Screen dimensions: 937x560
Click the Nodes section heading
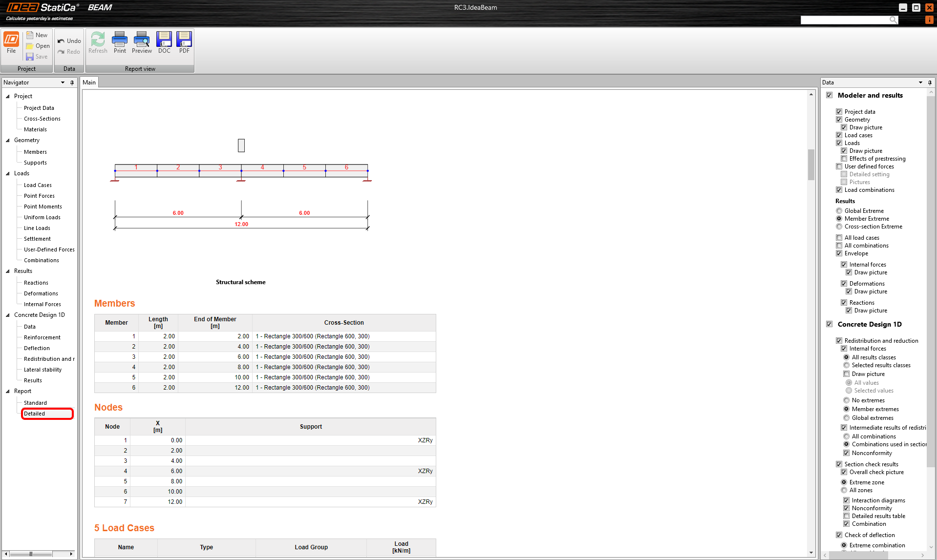tap(108, 407)
